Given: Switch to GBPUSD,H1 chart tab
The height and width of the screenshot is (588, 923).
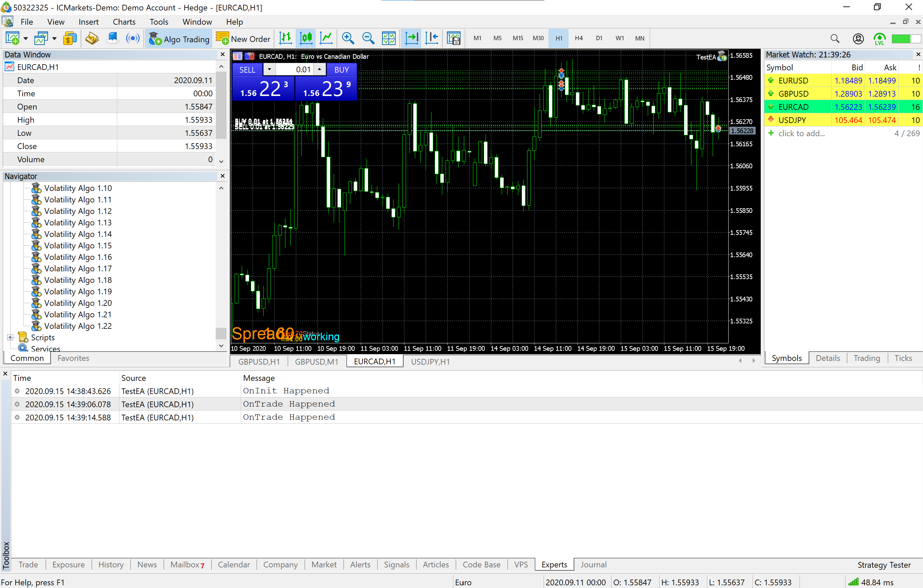Looking at the screenshot, I should coord(259,362).
